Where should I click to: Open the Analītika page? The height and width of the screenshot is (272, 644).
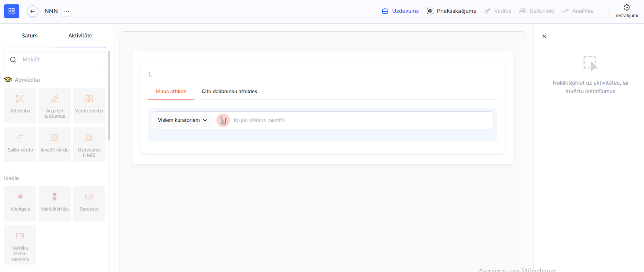coord(578,11)
